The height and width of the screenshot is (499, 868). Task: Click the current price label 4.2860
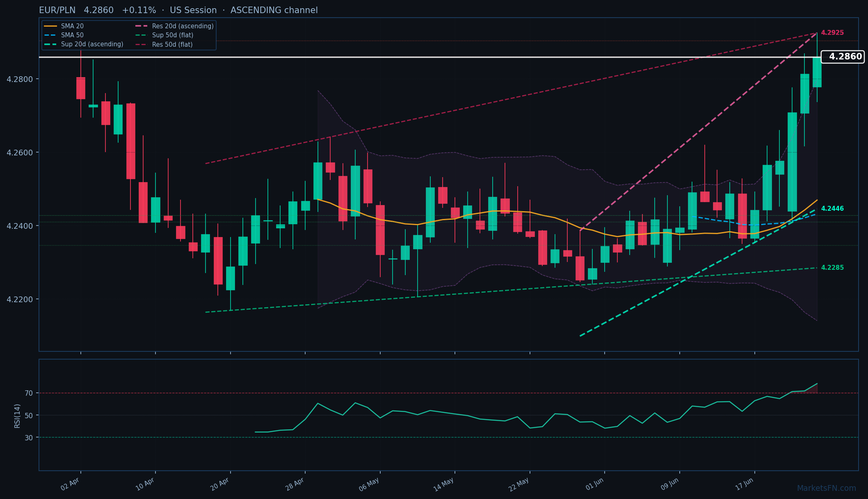click(x=843, y=57)
